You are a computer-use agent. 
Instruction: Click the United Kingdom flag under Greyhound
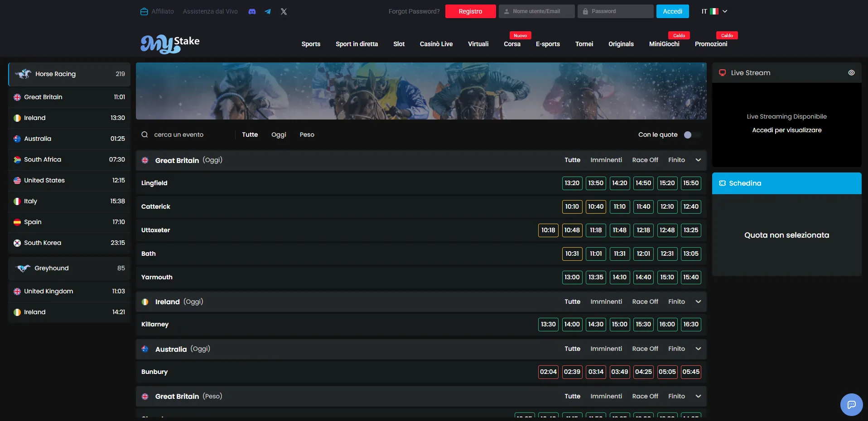17,292
